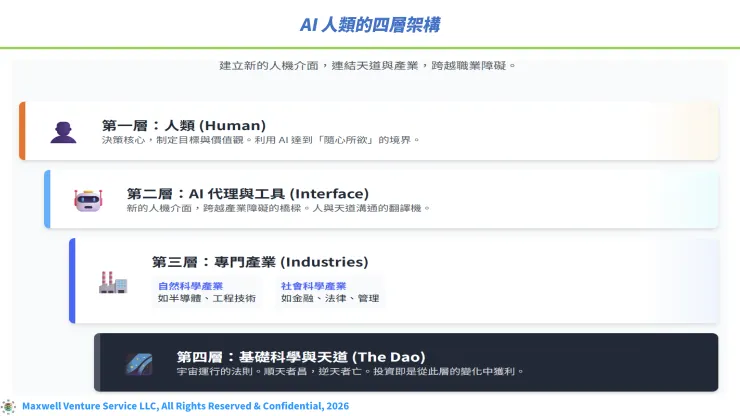740x416 pixels.
Task: Click text '如半導體、工程技術'
Action: 207,298
